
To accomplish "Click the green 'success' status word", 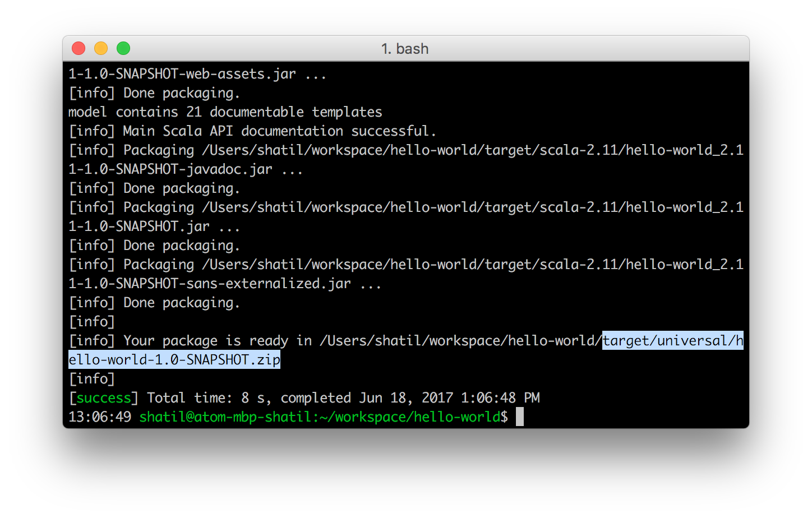I will (x=104, y=398).
